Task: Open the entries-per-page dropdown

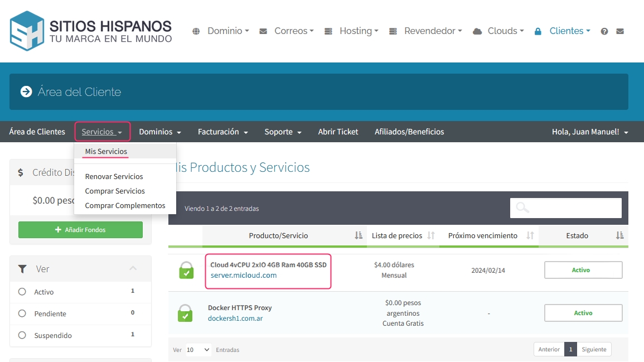Action: click(x=198, y=350)
